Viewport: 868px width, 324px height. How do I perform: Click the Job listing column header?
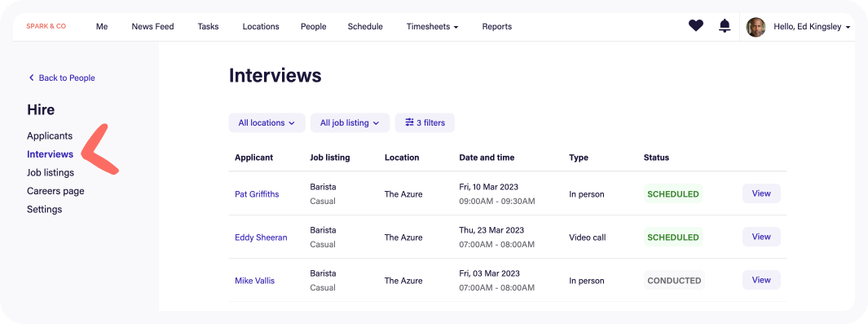(x=330, y=158)
